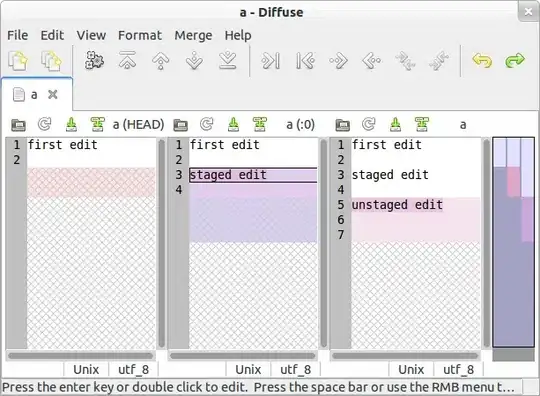Save the file in the rightmost pane
Viewport: 540px width, 396px height.
tap(395, 124)
